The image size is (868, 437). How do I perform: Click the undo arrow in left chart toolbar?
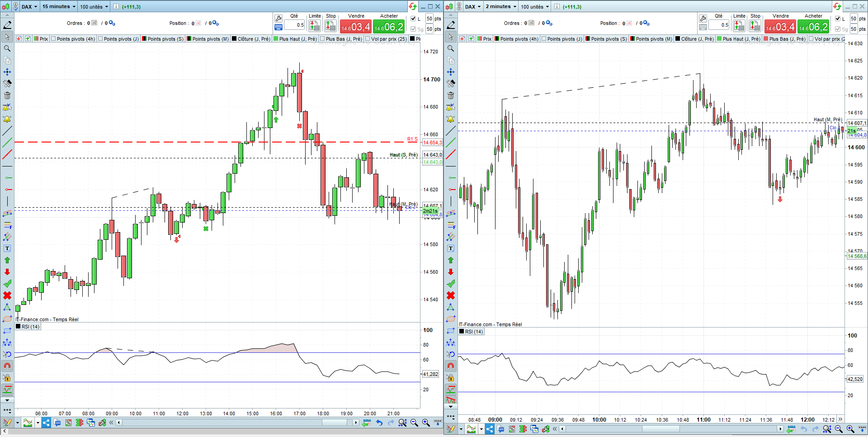(x=379, y=423)
